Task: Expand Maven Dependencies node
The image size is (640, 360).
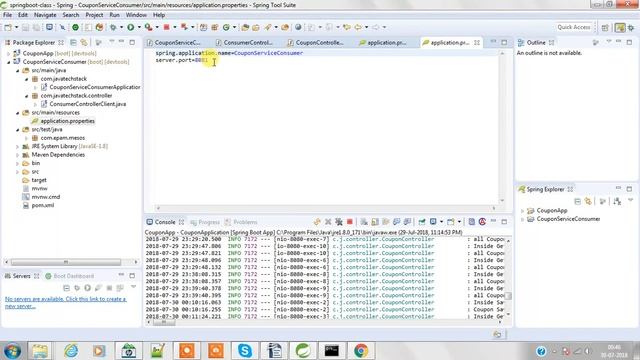Action: tap(18, 155)
